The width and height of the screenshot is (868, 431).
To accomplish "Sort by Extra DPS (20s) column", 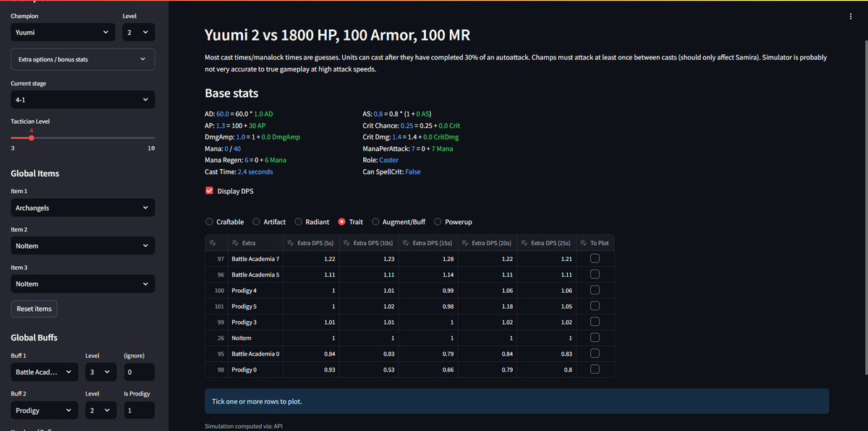I will click(x=488, y=243).
